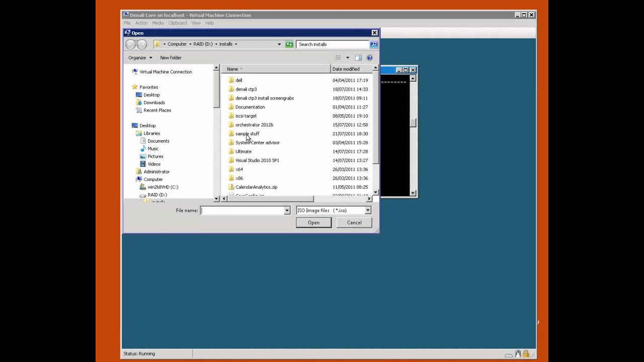Image resolution: width=644 pixels, height=362 pixels.
Task: Expand the File name dropdown arrow
Action: (x=287, y=211)
